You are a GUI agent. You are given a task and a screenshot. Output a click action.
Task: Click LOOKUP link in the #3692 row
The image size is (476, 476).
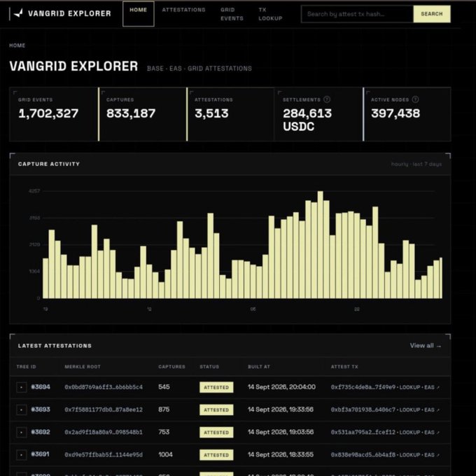click(409, 432)
